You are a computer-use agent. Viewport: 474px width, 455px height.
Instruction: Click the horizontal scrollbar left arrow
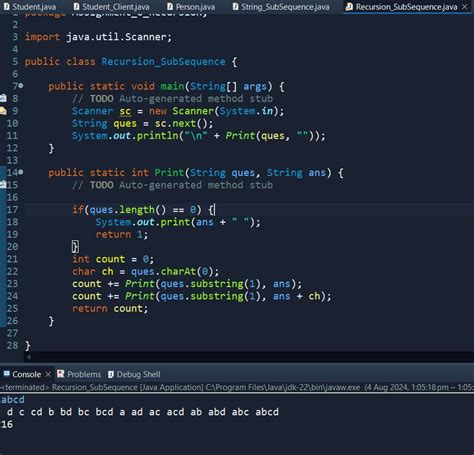(29, 357)
